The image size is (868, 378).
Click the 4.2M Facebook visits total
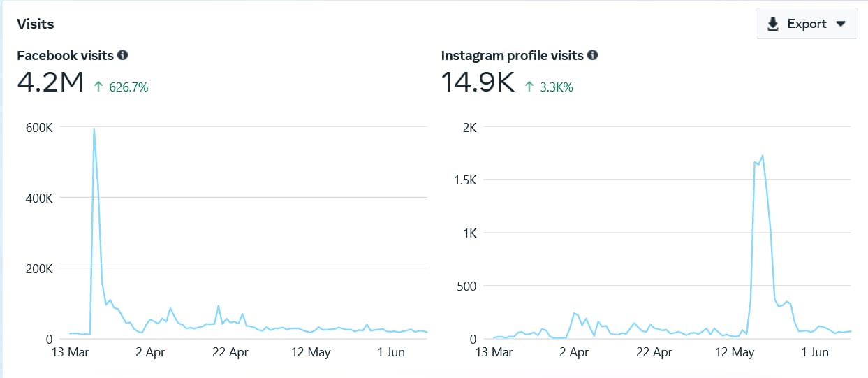click(50, 83)
